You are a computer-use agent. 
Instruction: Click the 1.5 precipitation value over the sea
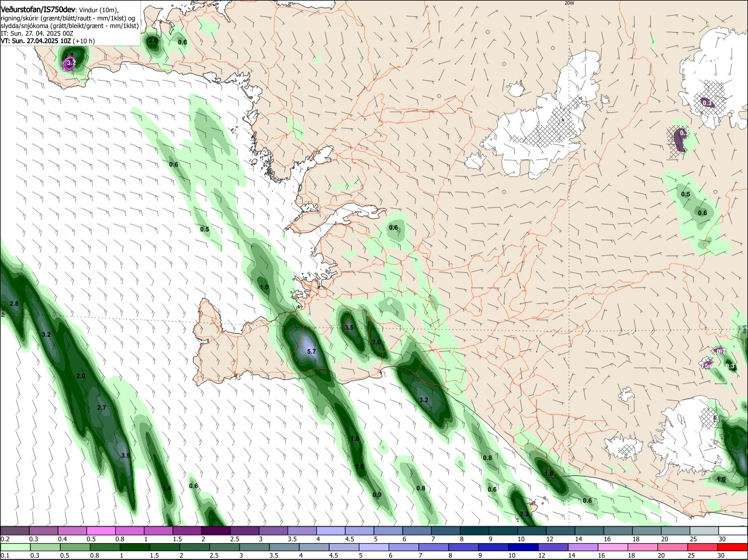[359, 466]
